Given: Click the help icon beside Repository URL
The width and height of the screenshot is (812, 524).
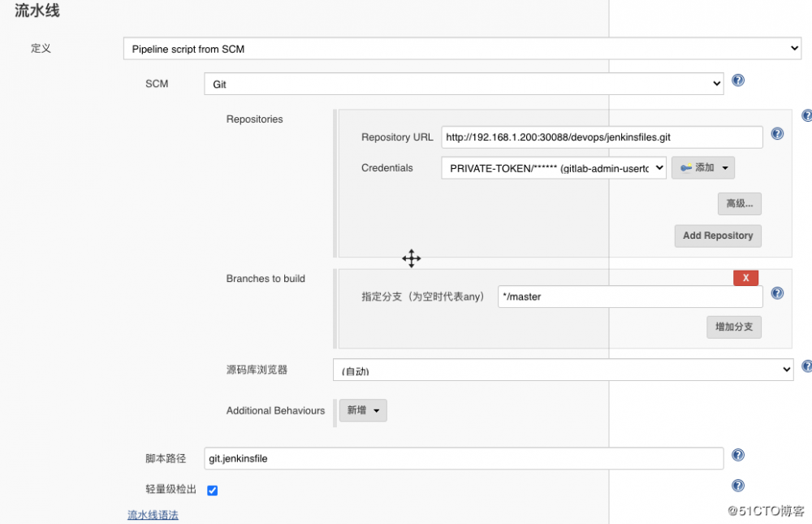Looking at the screenshot, I should tap(777, 133).
